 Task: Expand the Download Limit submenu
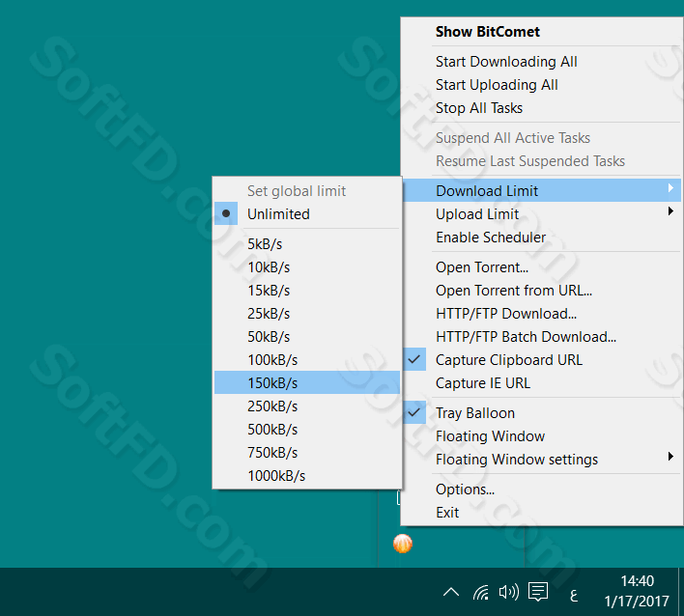point(541,190)
